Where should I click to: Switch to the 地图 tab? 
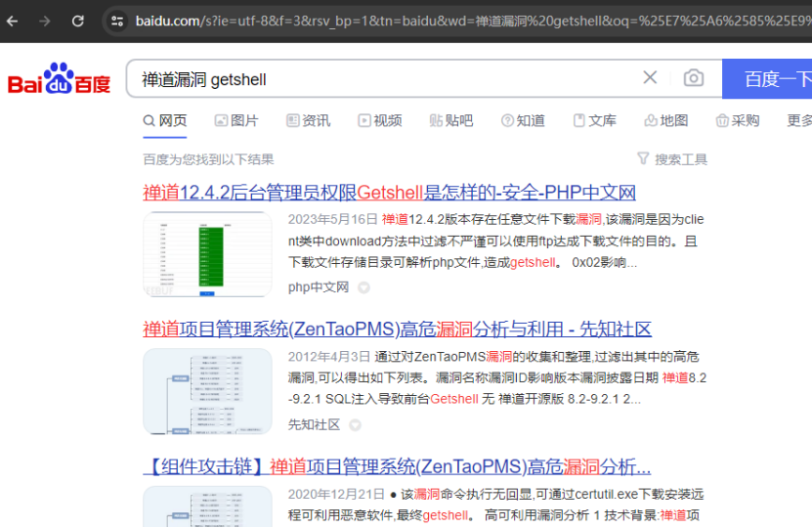[666, 120]
